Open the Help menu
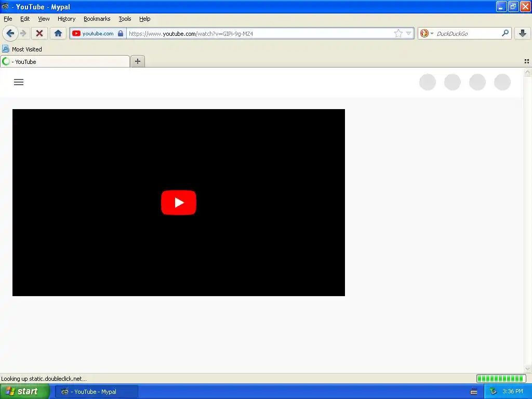This screenshot has height=399, width=532. click(x=145, y=19)
